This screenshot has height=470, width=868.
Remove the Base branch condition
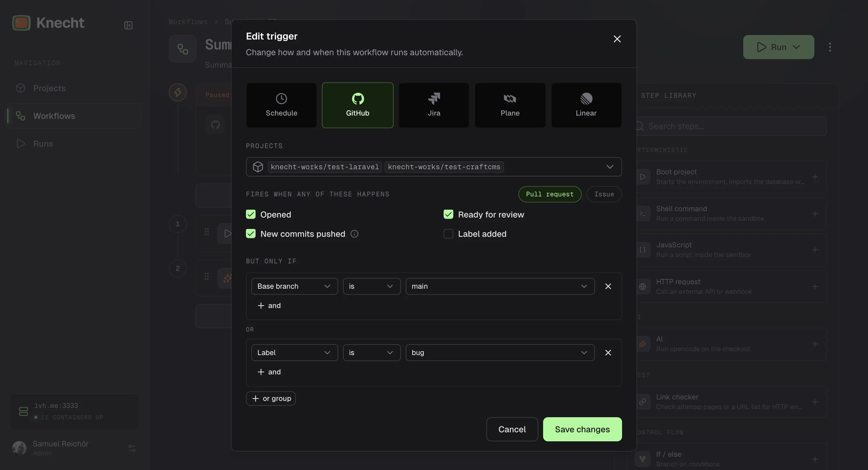608,286
